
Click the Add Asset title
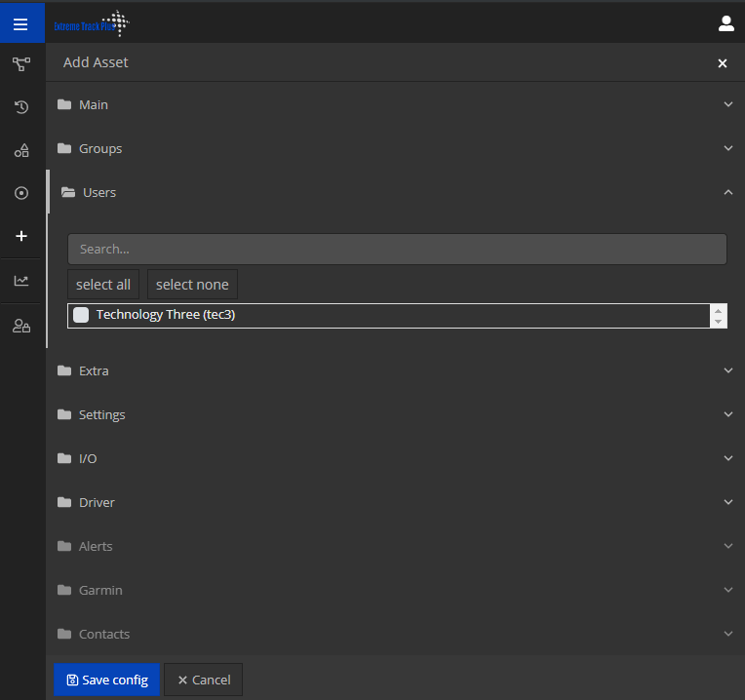click(x=96, y=62)
